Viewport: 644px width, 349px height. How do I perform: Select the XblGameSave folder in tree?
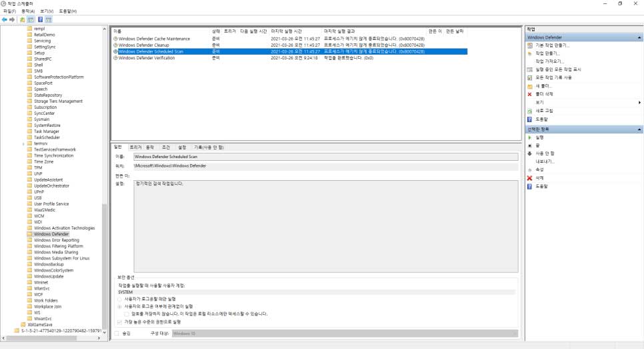pos(40,324)
